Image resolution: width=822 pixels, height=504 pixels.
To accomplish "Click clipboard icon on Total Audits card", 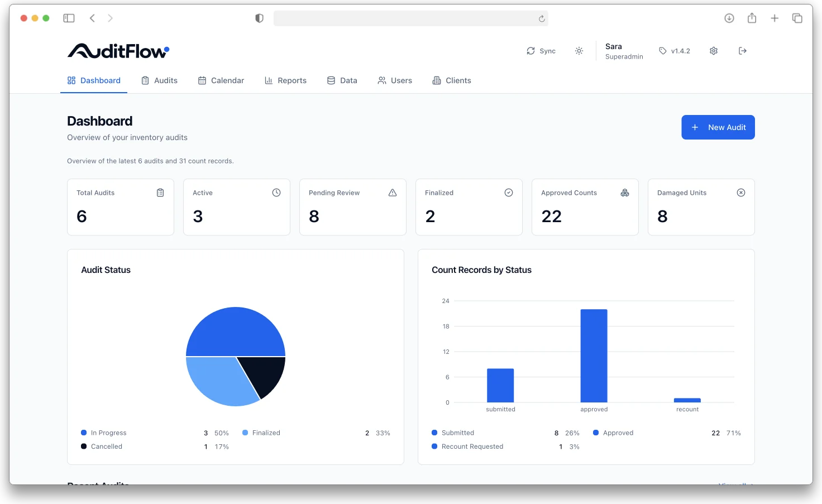I will click(160, 193).
